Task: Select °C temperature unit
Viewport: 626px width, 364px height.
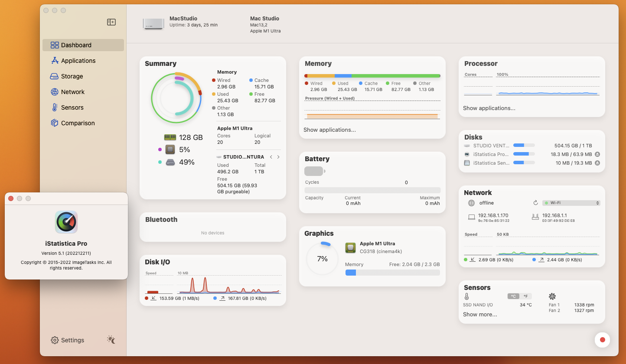Action: click(513, 296)
